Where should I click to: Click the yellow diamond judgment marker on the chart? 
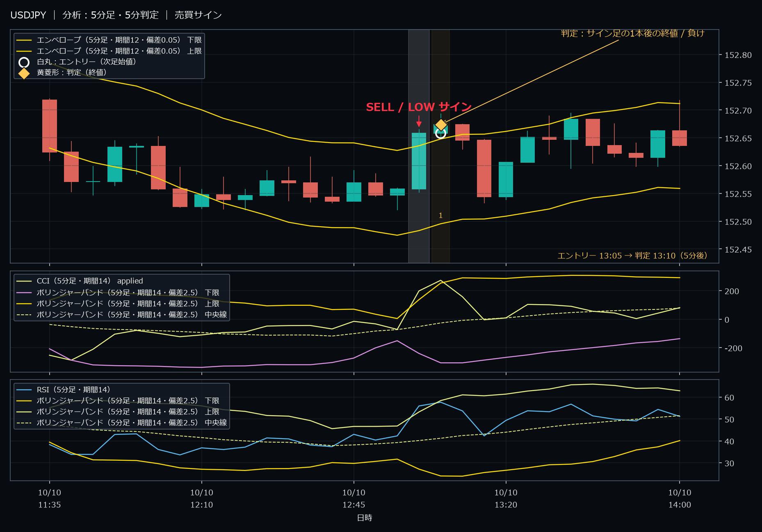(441, 125)
